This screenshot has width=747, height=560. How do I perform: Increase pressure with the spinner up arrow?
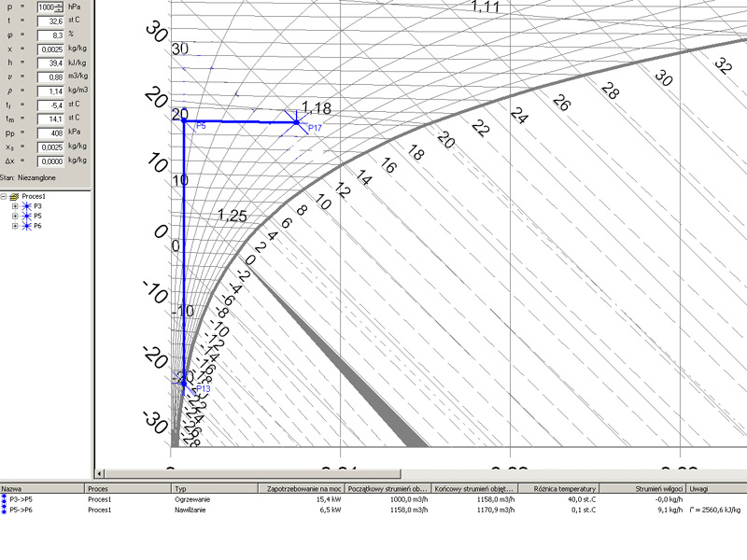[x=59, y=5]
